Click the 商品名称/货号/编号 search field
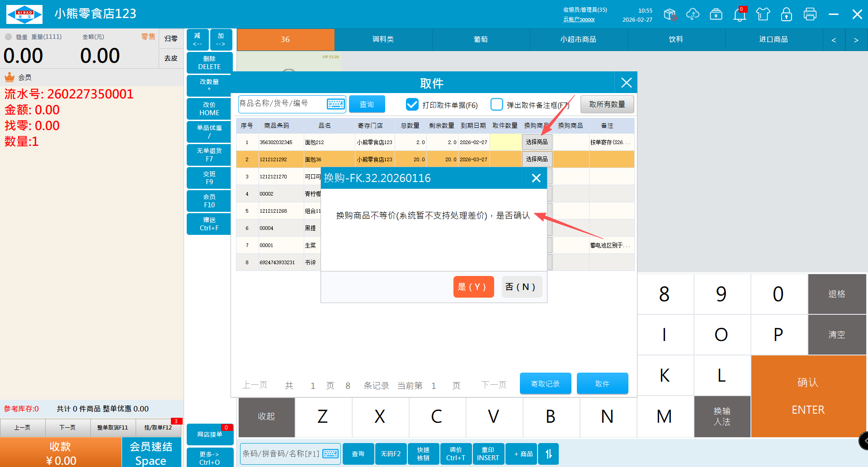Viewport: 868px width, 467px height. point(281,104)
